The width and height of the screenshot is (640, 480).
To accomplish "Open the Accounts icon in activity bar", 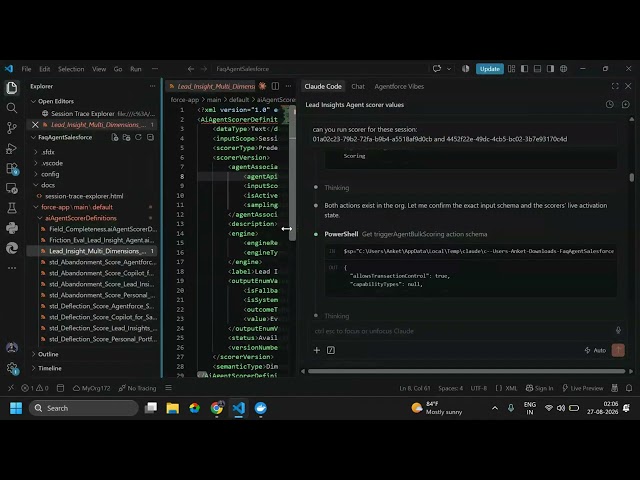I will tap(12, 347).
